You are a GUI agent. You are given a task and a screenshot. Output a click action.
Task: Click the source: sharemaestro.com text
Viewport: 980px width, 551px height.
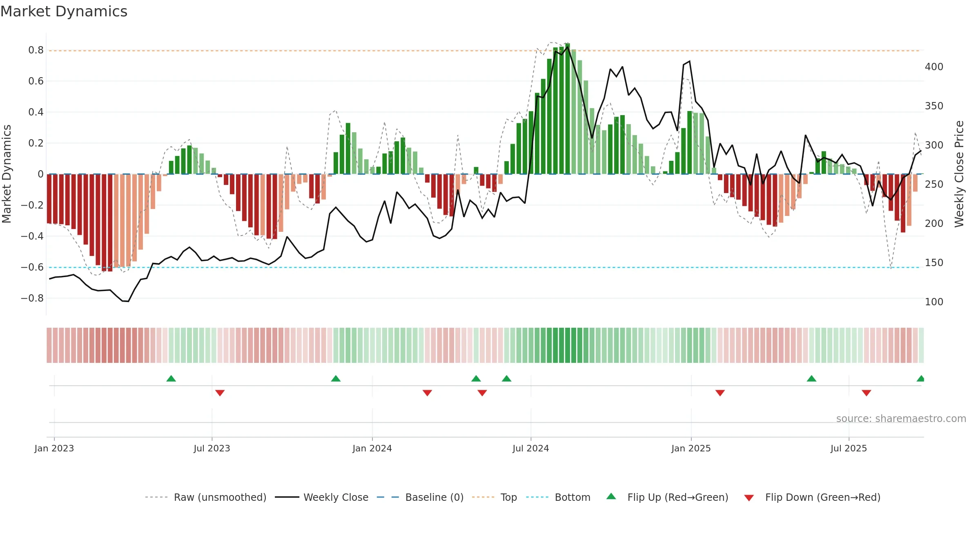(901, 418)
